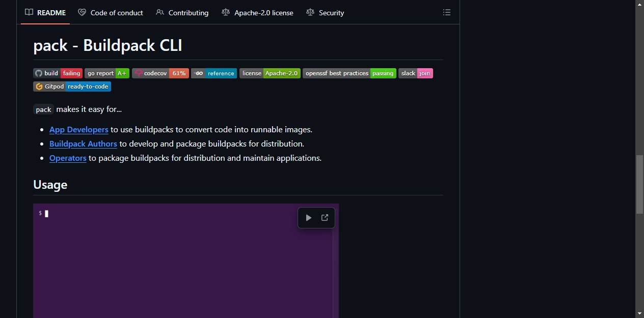644x318 pixels.
Task: Click the scrollbar down arrow
Action: (x=640, y=313)
